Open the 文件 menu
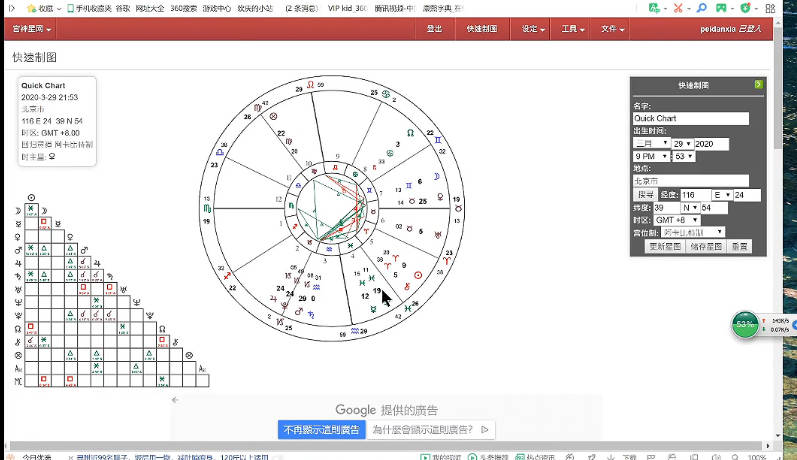 [x=613, y=29]
